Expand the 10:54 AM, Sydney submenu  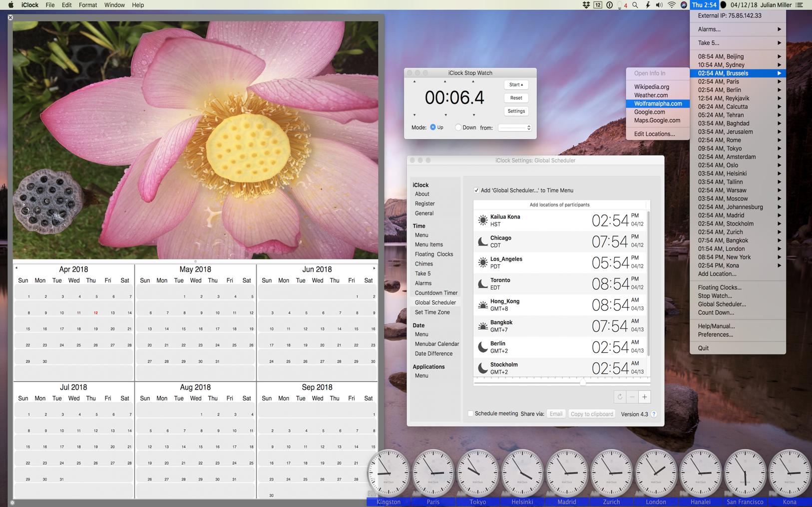(738, 65)
